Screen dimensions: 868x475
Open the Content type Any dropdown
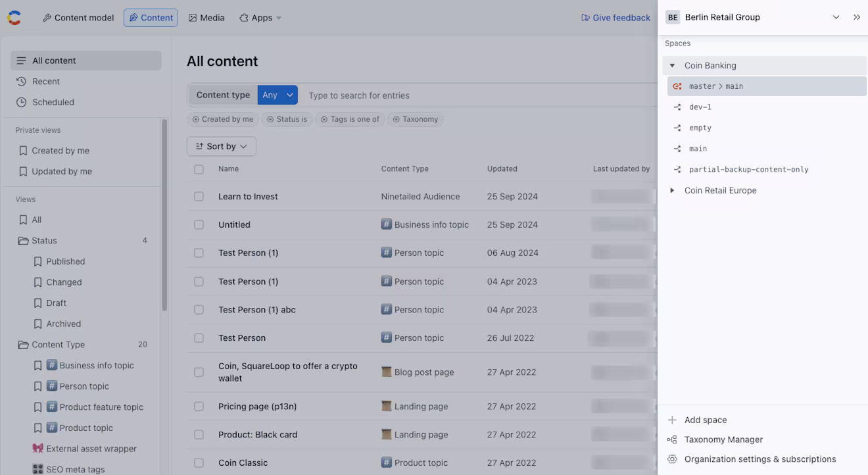[x=277, y=95]
